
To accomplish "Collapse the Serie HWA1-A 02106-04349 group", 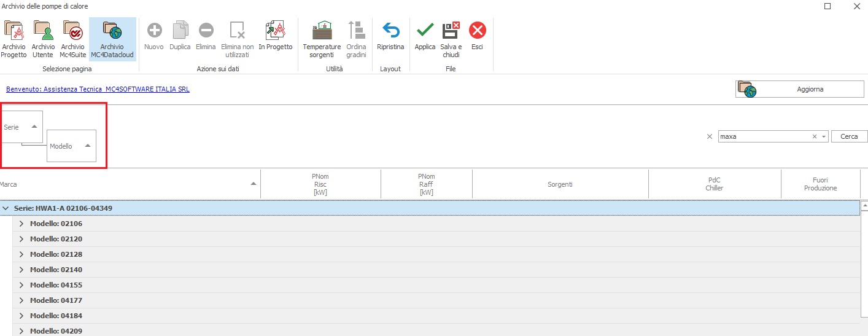I will click(6, 208).
